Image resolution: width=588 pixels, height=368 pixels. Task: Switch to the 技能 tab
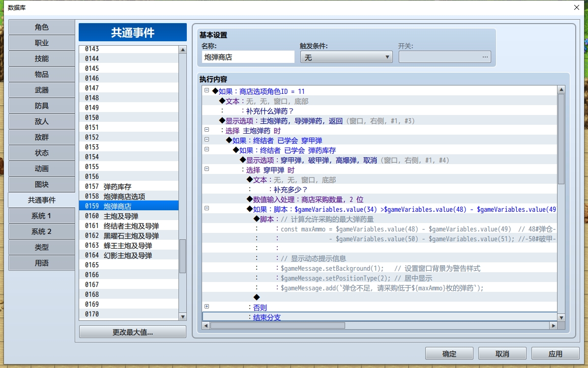[x=42, y=59]
